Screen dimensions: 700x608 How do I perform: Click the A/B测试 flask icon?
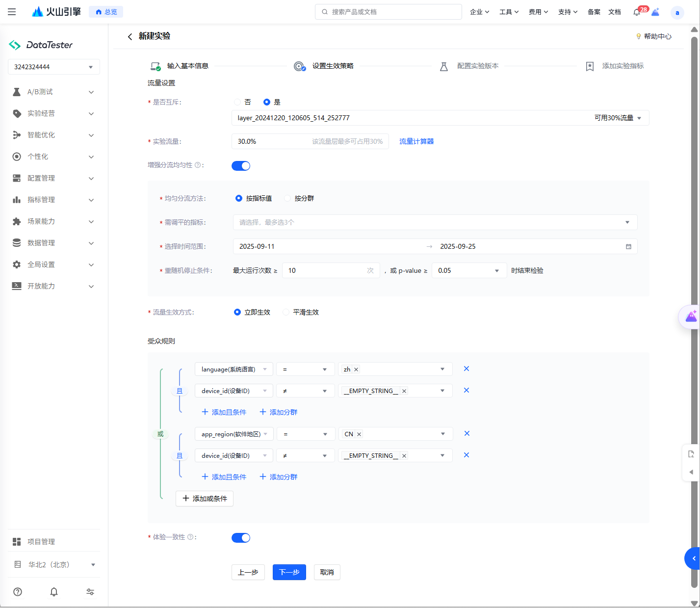(17, 92)
